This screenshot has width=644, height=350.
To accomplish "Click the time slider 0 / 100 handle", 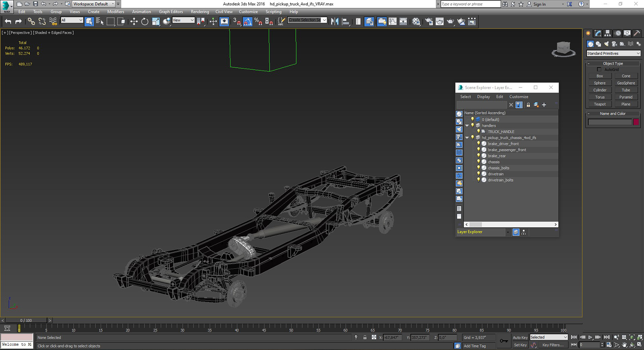I will pos(26,321).
